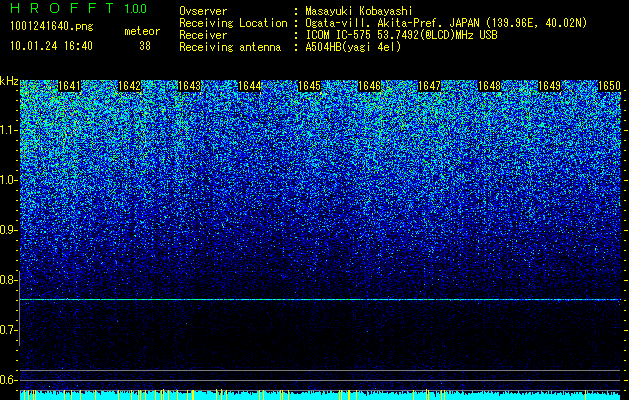Image resolution: width=629 pixels, height=400 pixels.
Task: Click the ICOM IC-575 receiver text
Action: [401, 35]
